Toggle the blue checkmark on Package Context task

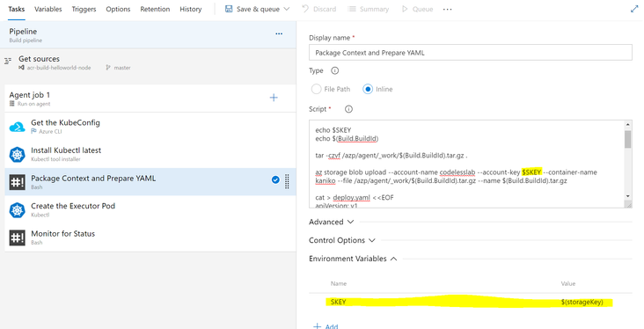275,179
